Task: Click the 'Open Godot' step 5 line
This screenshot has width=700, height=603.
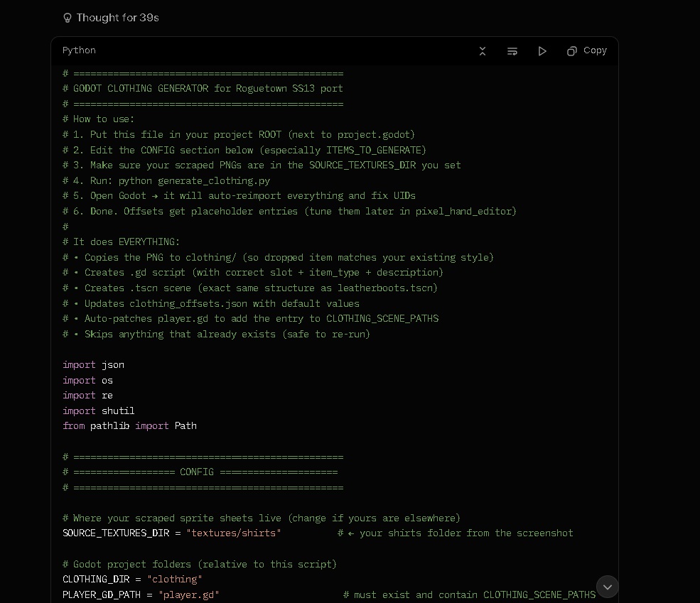Action: [x=239, y=196]
